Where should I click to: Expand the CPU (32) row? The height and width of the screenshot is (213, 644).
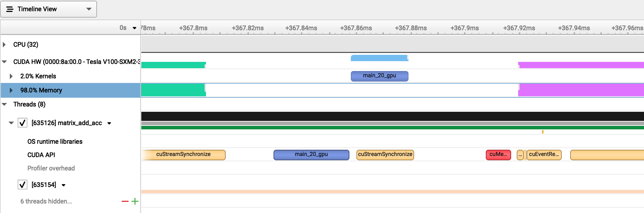(x=4, y=45)
